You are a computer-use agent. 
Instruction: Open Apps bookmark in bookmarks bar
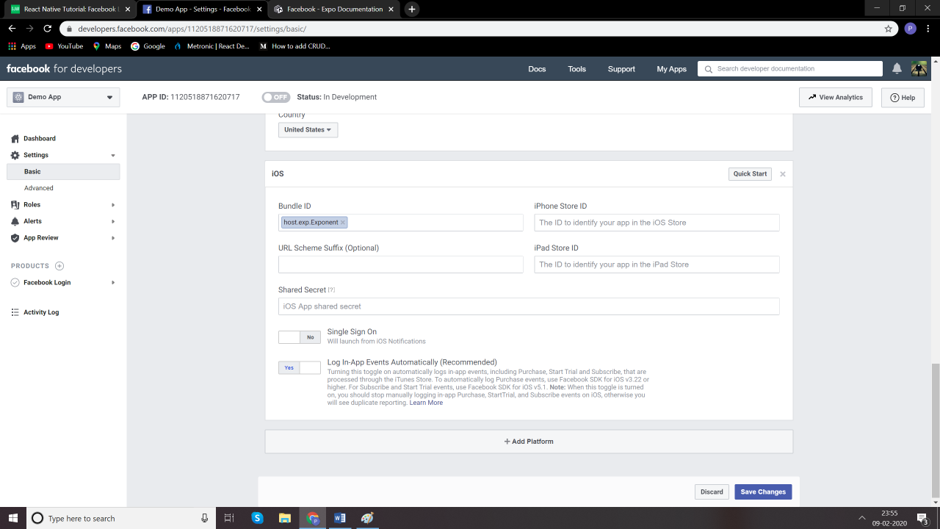coord(22,46)
